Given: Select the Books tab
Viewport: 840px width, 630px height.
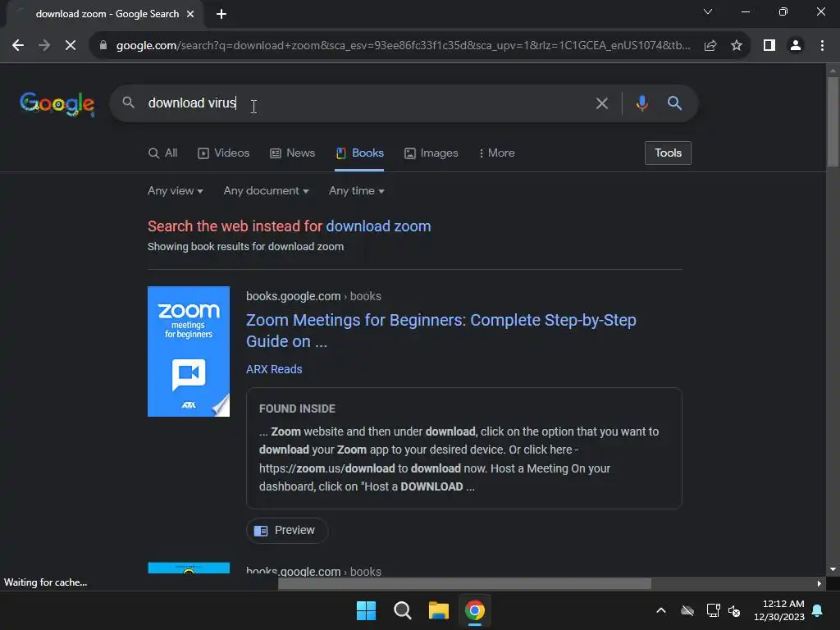Looking at the screenshot, I should click(359, 153).
